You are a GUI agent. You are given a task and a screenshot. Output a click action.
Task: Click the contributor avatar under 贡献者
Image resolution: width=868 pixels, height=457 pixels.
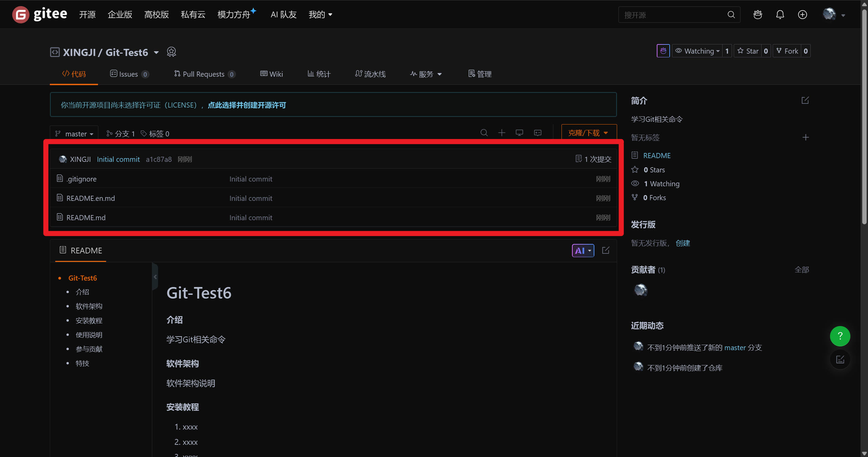point(640,290)
